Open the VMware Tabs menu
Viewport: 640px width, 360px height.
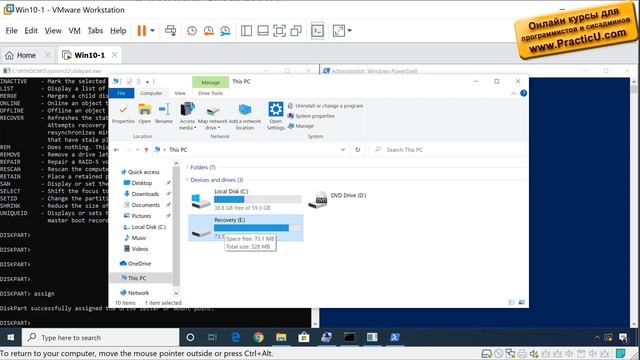[95, 31]
